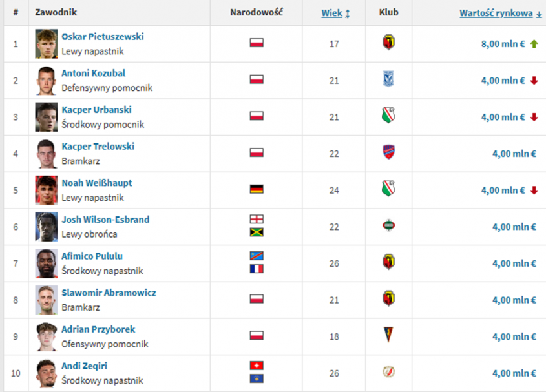
Task: Click the Klub column header
Action: click(x=388, y=13)
